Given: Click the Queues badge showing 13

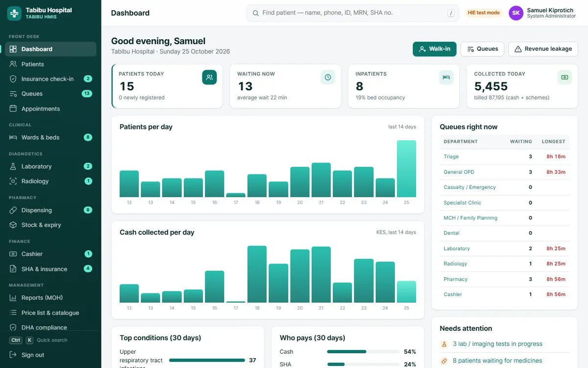Looking at the screenshot, I should tap(87, 94).
